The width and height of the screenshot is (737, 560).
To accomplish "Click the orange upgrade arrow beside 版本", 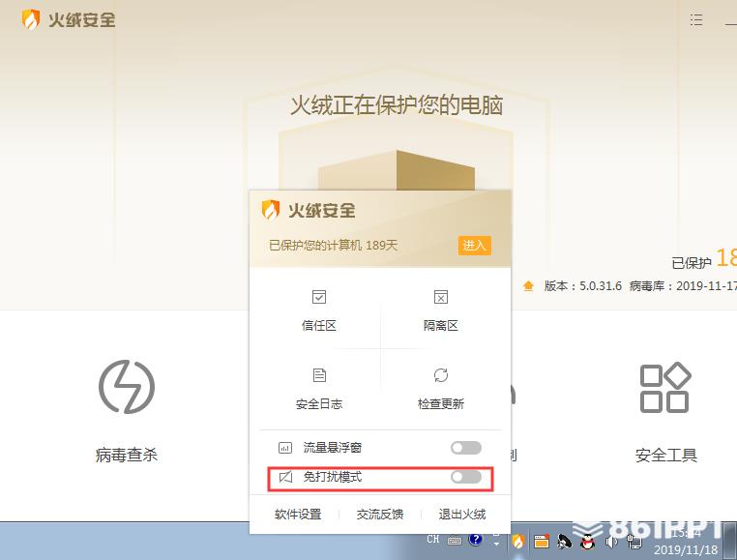I will point(528,286).
